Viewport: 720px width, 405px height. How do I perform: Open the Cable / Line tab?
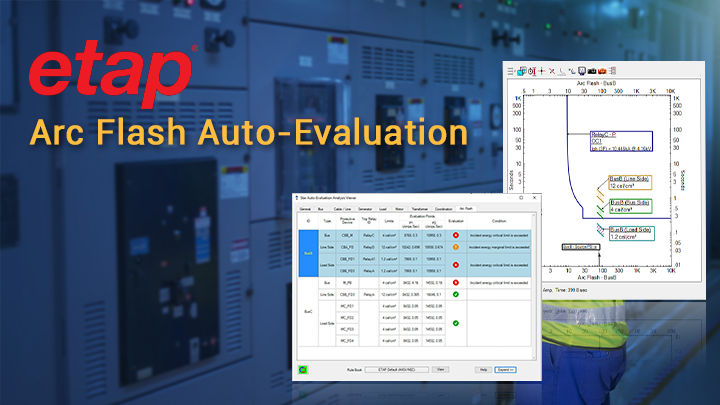[342, 209]
